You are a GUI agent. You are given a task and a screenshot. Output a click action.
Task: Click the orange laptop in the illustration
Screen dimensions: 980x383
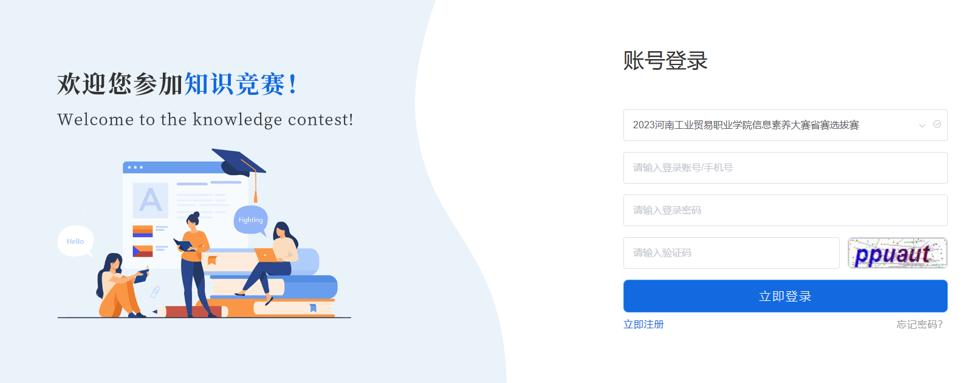[x=265, y=255]
